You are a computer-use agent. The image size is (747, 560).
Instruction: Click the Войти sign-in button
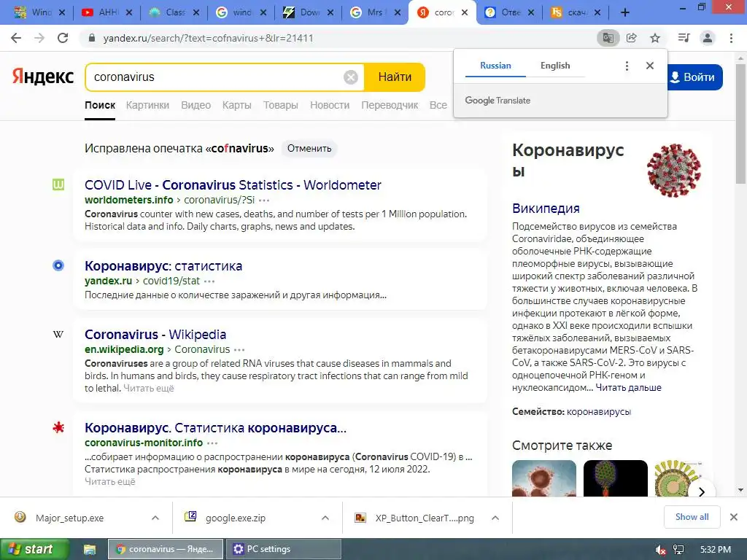point(694,77)
